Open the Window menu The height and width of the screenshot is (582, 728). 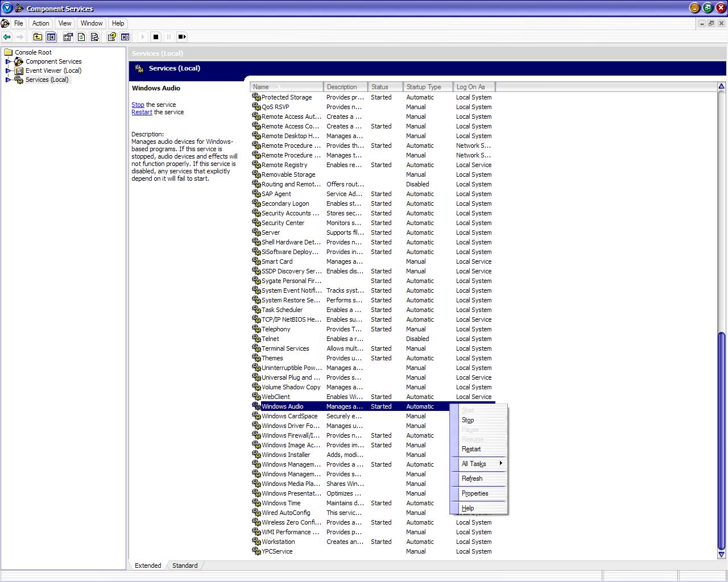coord(92,23)
